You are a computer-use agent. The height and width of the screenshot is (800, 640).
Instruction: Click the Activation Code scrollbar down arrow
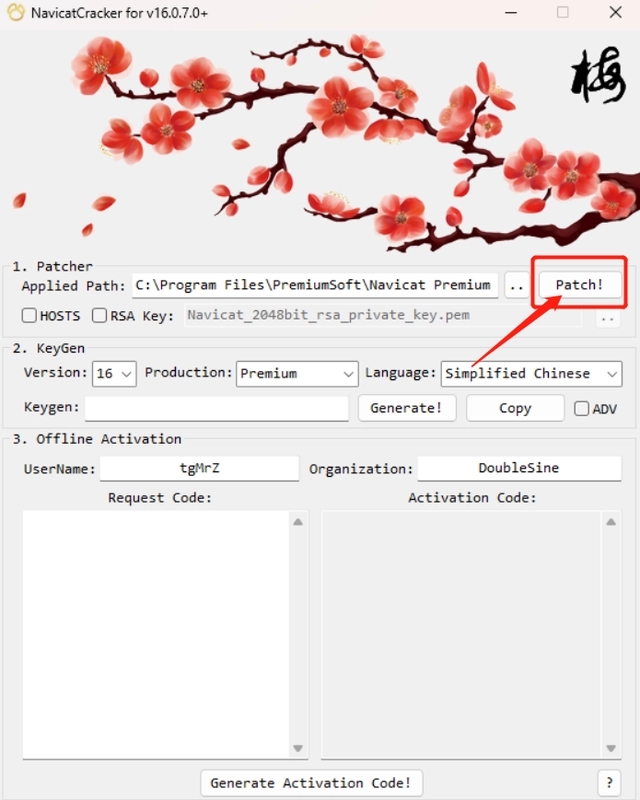coord(611,748)
